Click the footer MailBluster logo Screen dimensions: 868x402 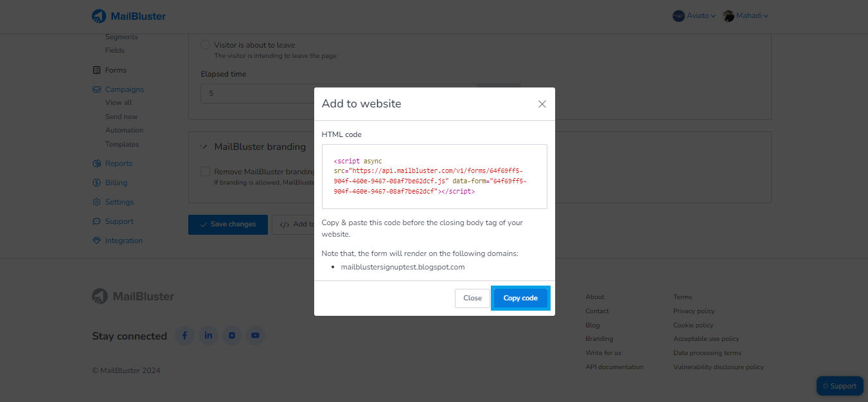(x=133, y=297)
